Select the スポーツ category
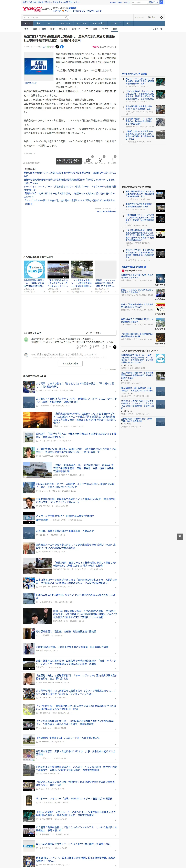 pos(76,29)
